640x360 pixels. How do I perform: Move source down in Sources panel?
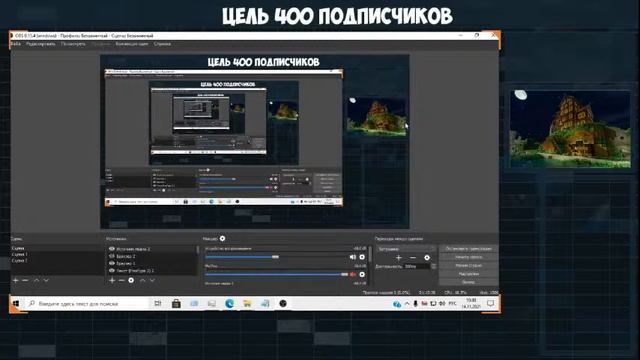coord(152,280)
